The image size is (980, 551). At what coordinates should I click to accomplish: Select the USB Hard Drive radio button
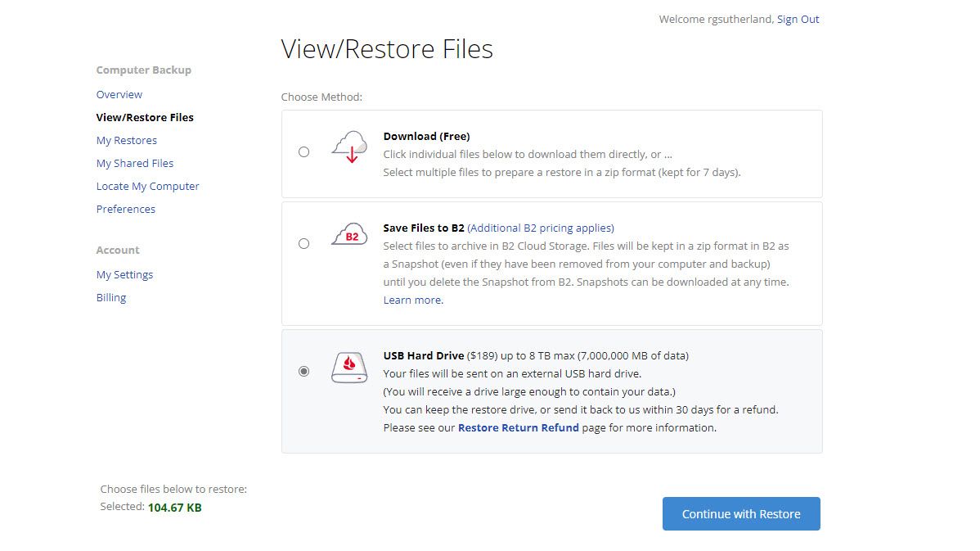tap(303, 372)
